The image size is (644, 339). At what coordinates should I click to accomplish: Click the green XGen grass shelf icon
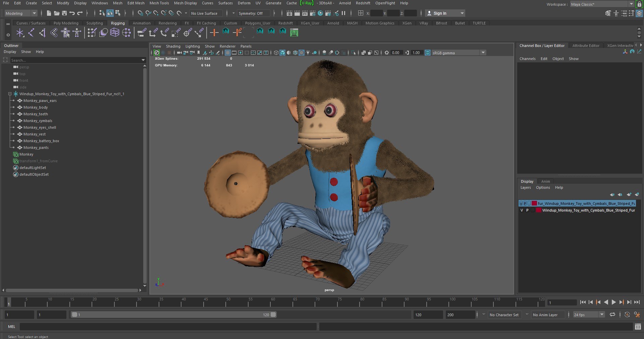294,33
